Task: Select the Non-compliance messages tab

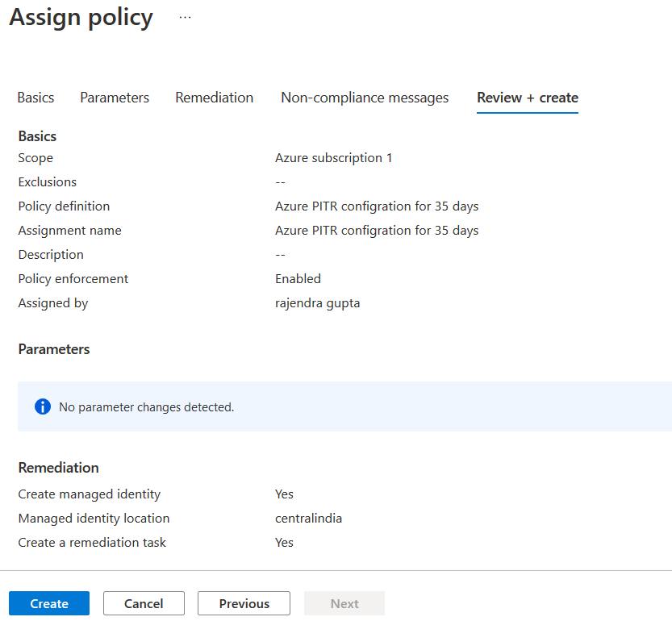Action: tap(365, 98)
